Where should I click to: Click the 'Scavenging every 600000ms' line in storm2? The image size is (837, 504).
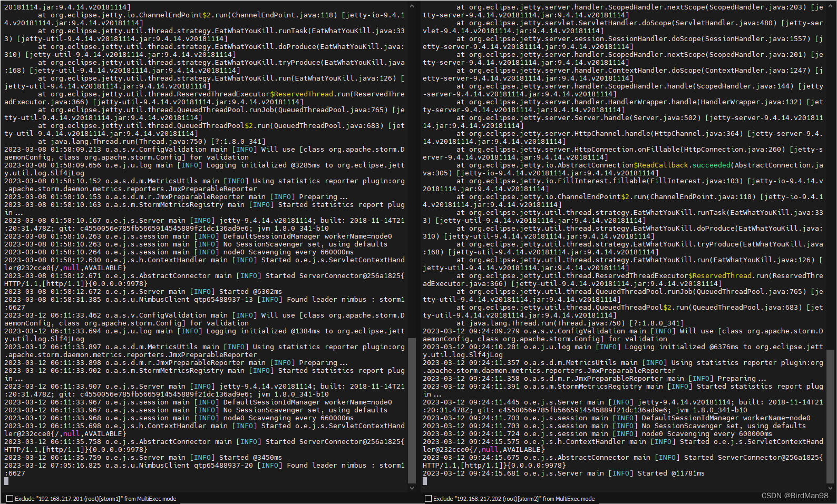598,433
